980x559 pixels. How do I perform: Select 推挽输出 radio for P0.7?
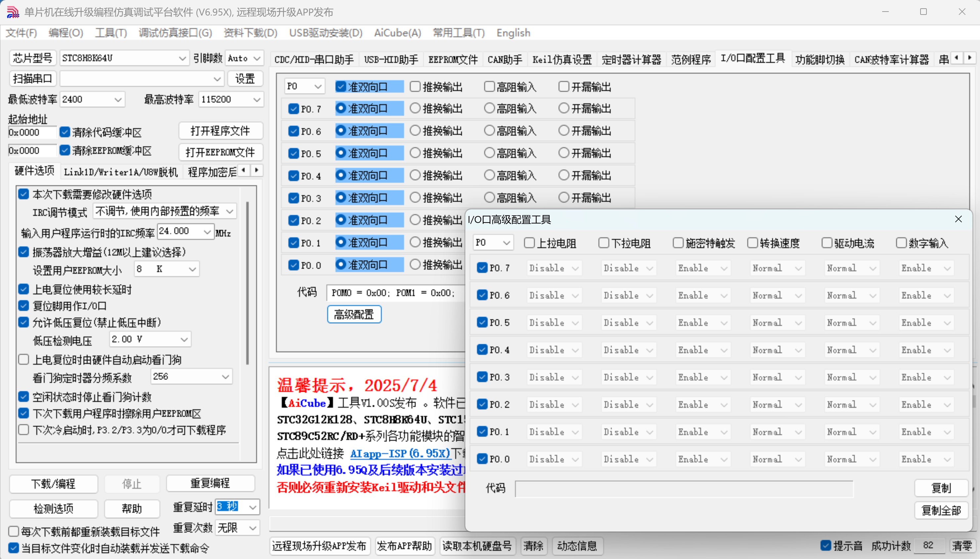pyautogui.click(x=415, y=108)
